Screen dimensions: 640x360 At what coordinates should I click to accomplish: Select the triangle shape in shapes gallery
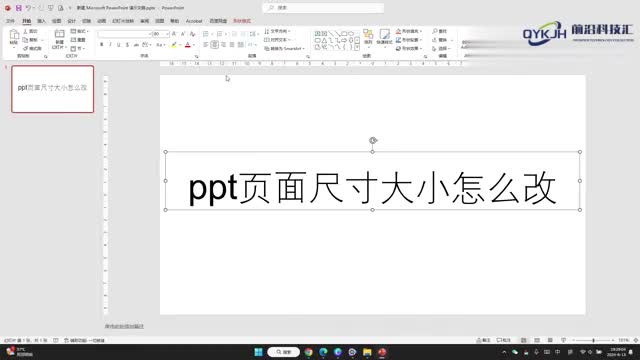pyautogui.click(x=324, y=40)
